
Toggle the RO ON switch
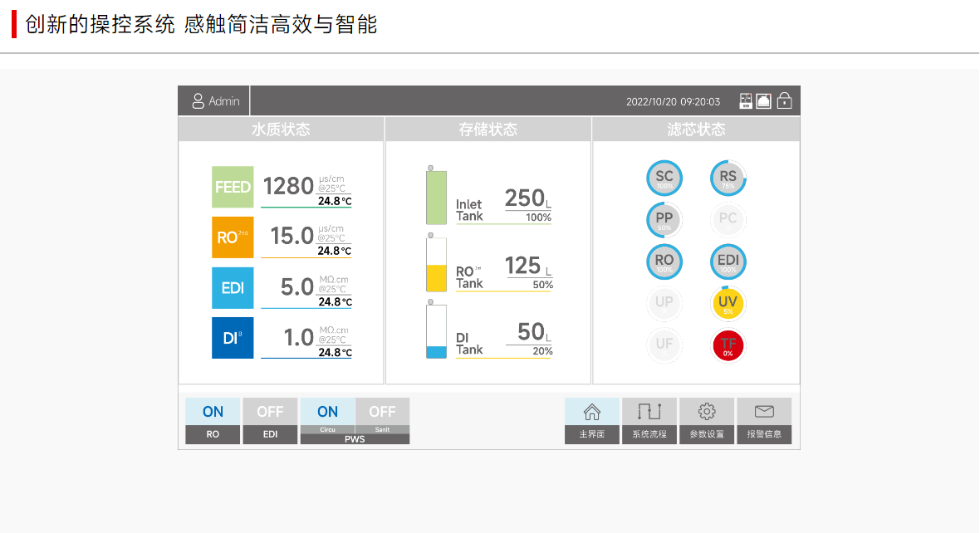coord(213,412)
